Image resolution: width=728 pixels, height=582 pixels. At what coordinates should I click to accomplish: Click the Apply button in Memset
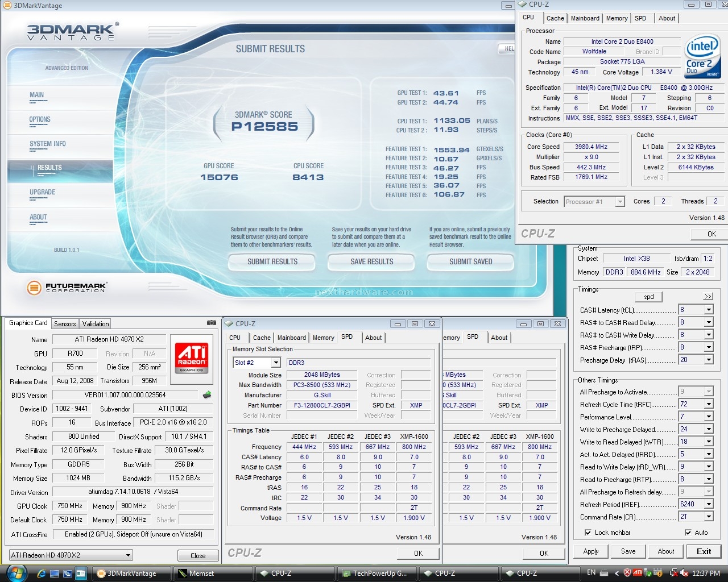[x=591, y=551]
